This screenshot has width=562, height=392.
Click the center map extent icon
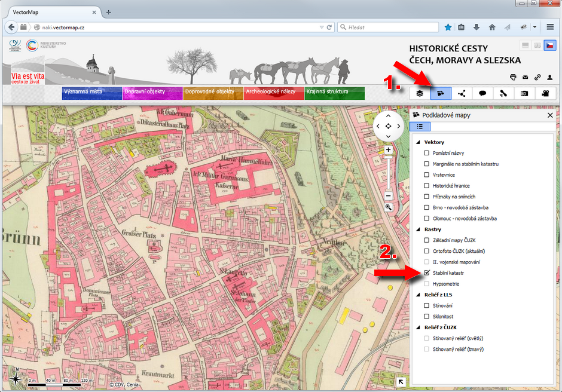coord(388,126)
